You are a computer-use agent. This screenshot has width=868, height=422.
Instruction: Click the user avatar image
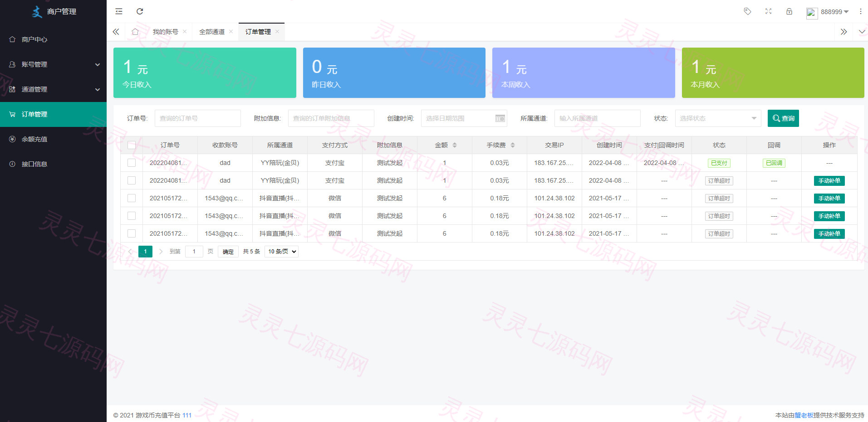[x=812, y=13]
